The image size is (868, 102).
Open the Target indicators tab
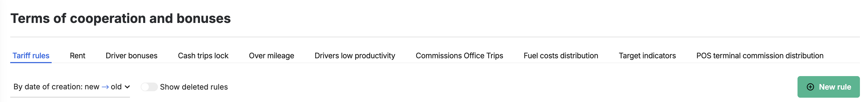(647, 55)
